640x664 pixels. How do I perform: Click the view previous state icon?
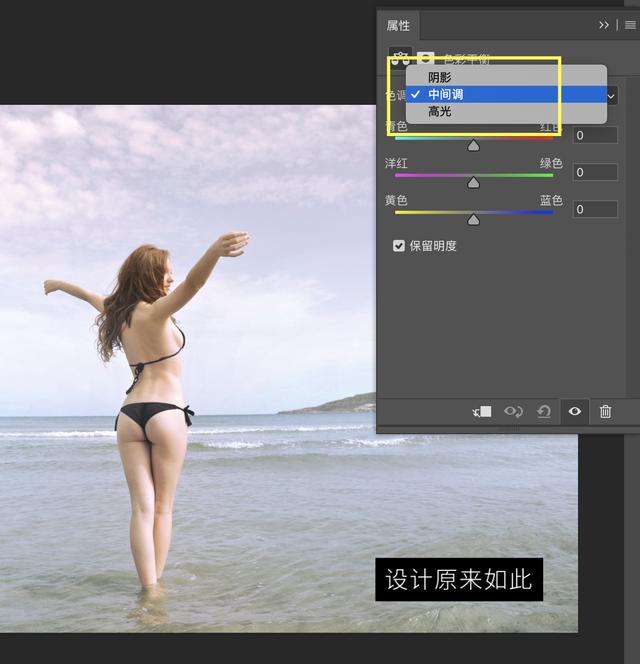tap(514, 411)
